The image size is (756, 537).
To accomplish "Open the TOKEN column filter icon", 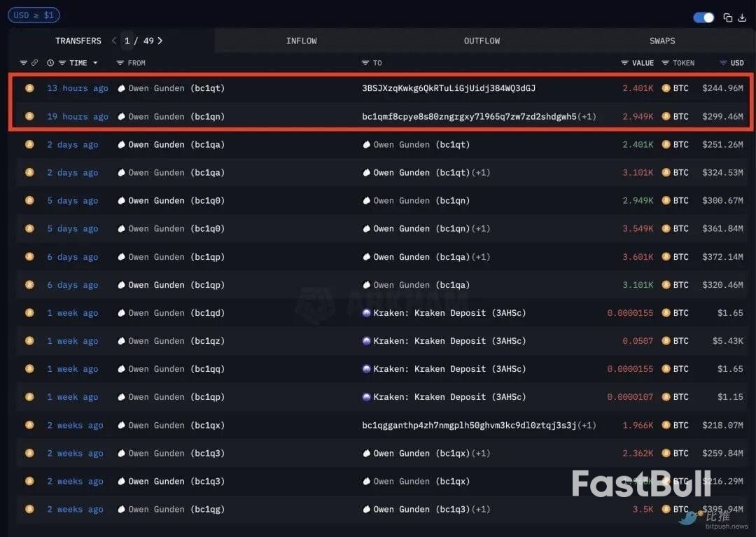I will [x=665, y=63].
